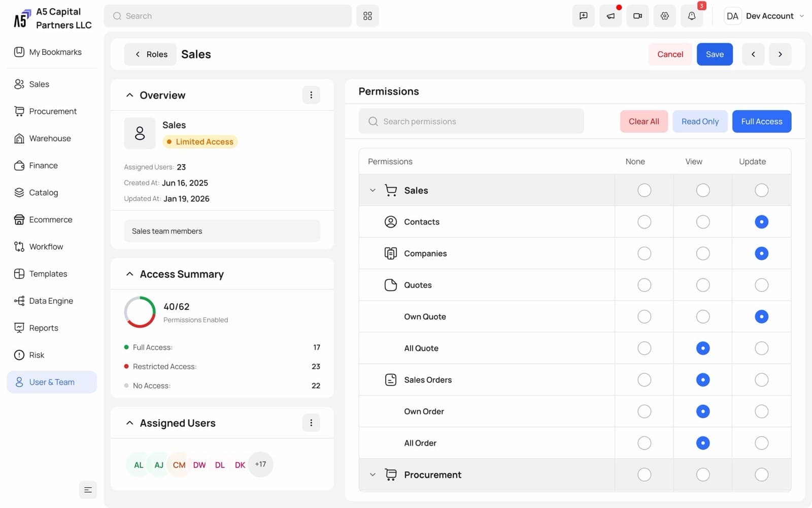Open the apps grid icon beside search
Image resolution: width=812 pixels, height=508 pixels.
click(x=367, y=16)
